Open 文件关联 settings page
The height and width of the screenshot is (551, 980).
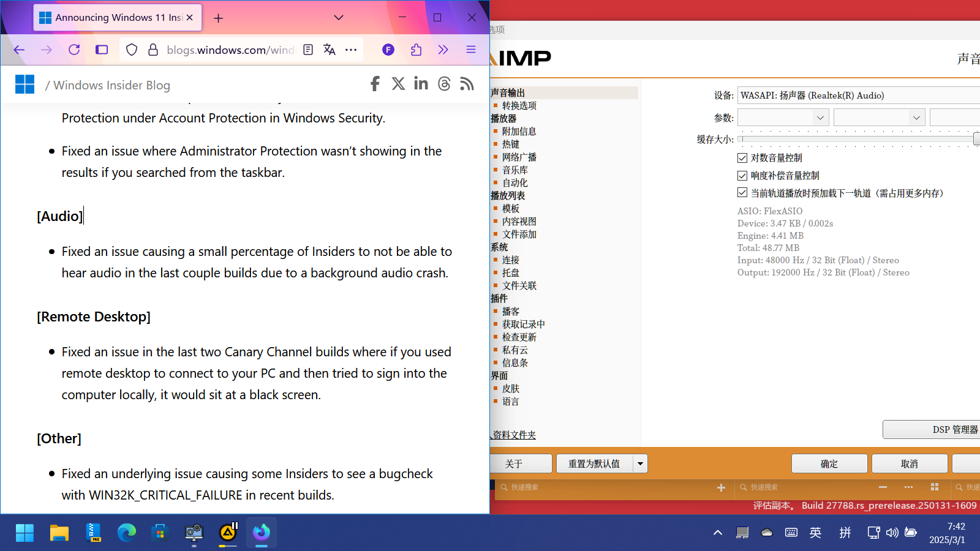[x=519, y=285]
